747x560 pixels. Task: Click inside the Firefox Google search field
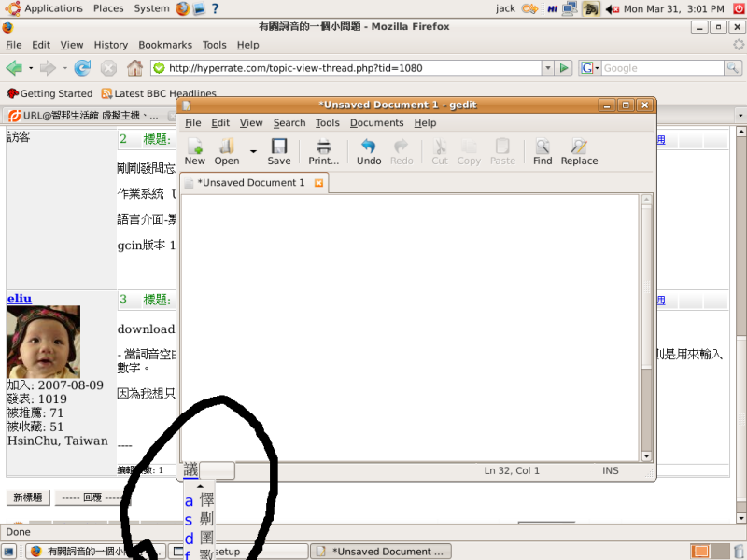[662, 68]
